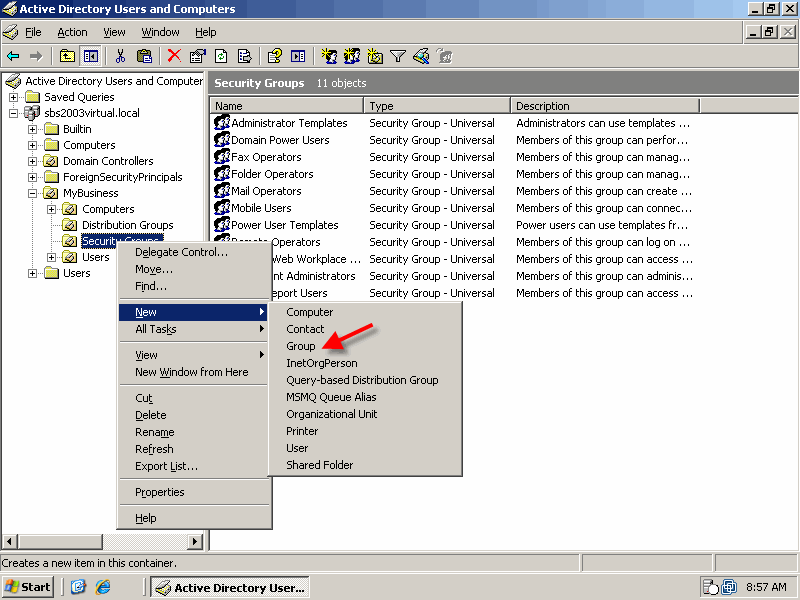The image size is (800, 600).
Task: Create a new group via toolbar icon
Action: (x=352, y=56)
